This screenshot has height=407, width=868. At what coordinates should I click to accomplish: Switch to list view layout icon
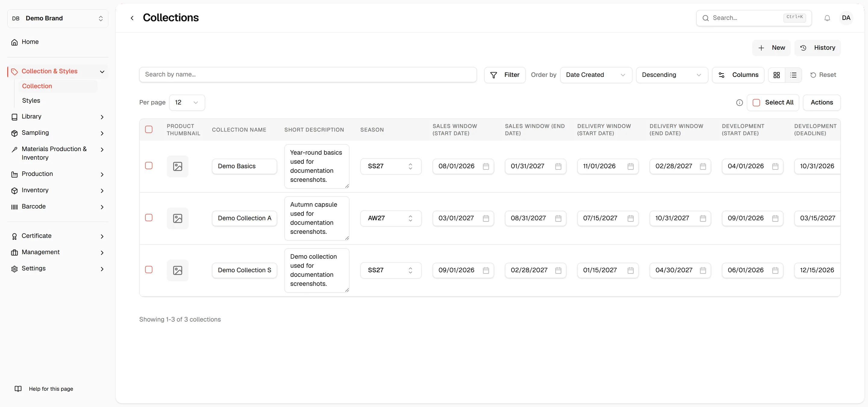click(793, 75)
